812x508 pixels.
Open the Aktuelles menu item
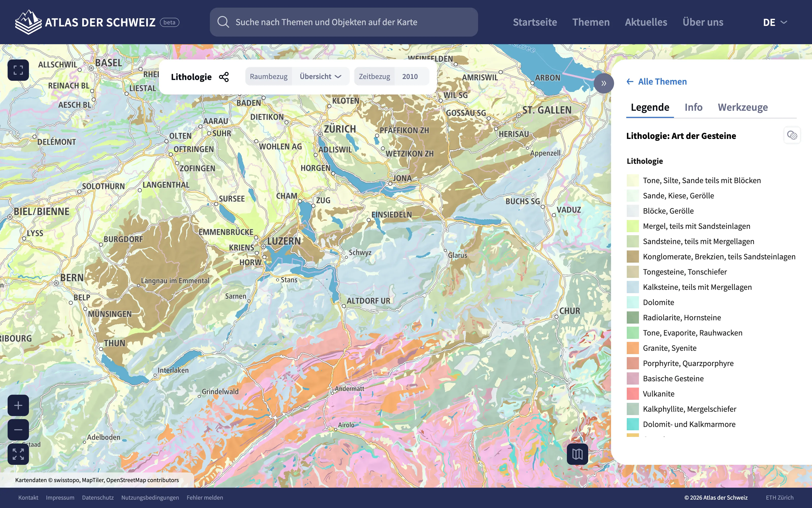(646, 22)
